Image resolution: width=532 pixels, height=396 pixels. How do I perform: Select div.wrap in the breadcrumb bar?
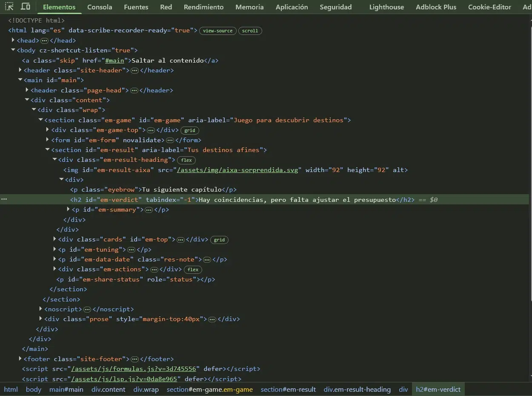point(146,389)
